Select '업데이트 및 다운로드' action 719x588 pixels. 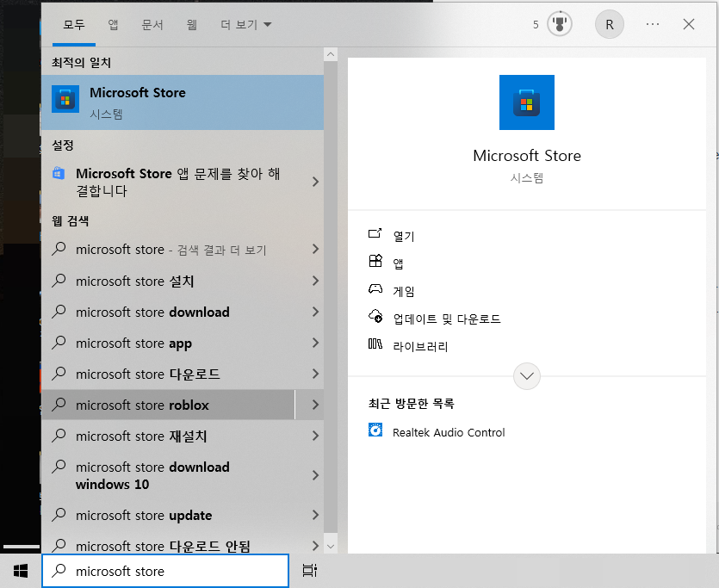[x=447, y=319]
